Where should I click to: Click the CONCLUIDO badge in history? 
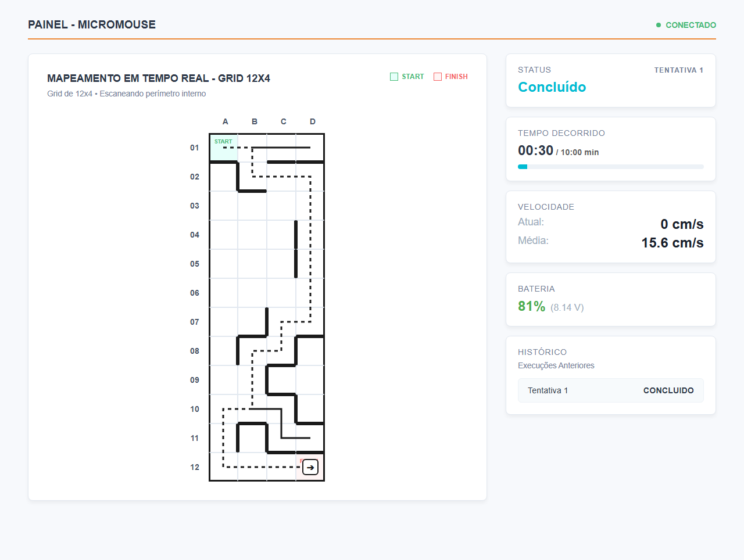click(668, 390)
